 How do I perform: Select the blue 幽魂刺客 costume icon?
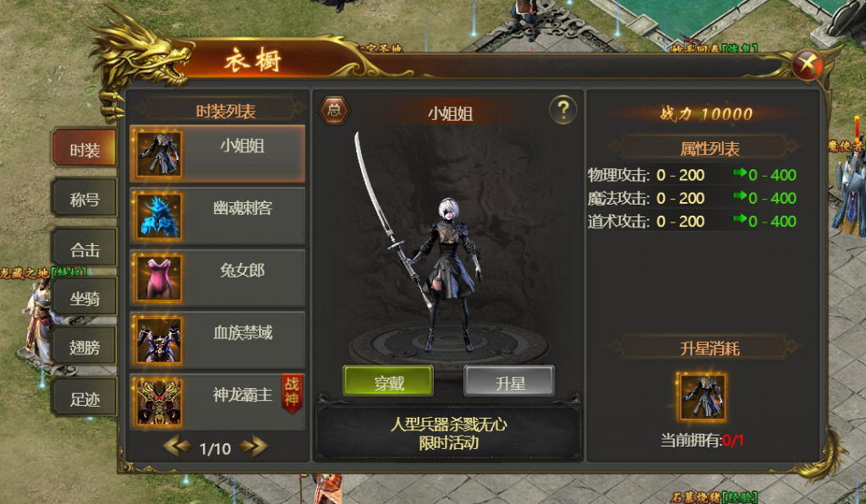[158, 216]
